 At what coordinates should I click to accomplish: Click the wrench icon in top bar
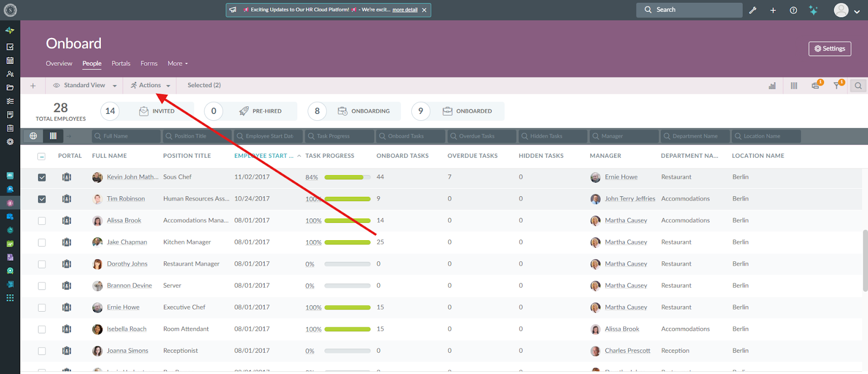coord(752,10)
